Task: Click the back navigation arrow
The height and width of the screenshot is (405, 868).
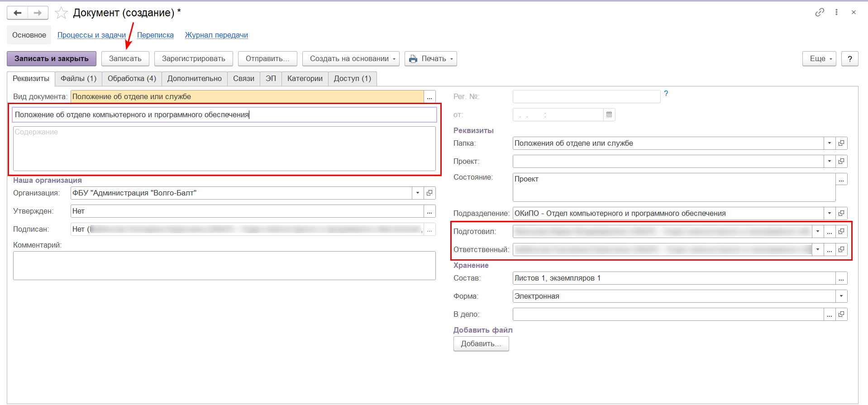Action: [18, 13]
